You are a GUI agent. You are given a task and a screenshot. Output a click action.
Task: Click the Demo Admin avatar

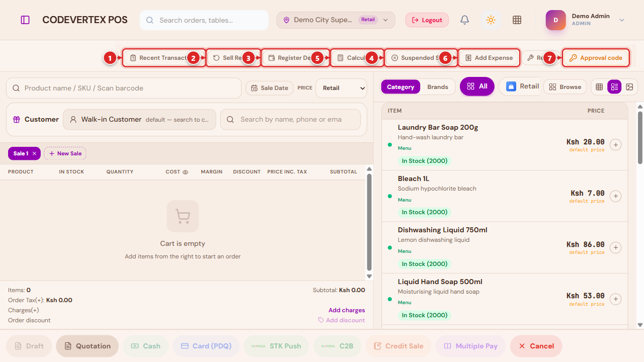tap(556, 20)
